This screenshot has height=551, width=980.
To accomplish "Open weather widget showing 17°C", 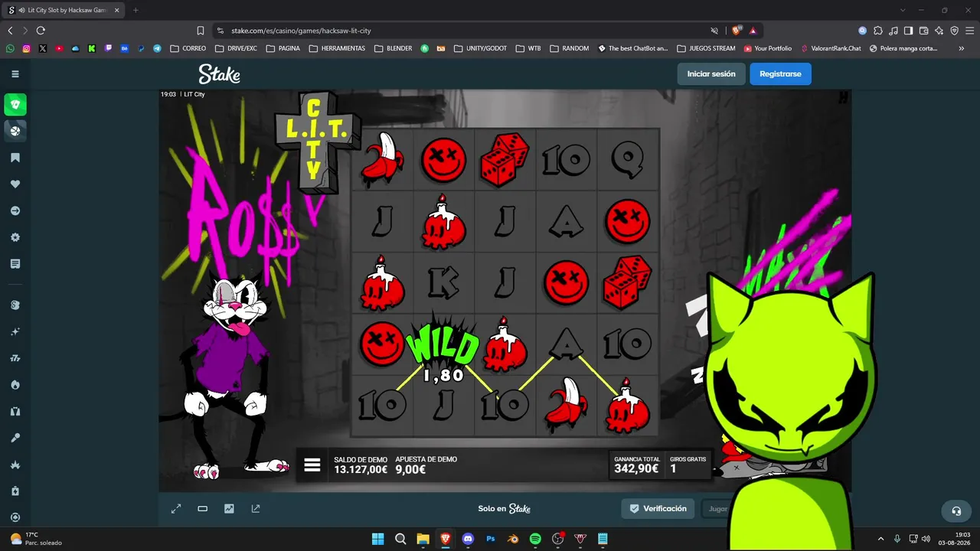I will tap(36, 539).
